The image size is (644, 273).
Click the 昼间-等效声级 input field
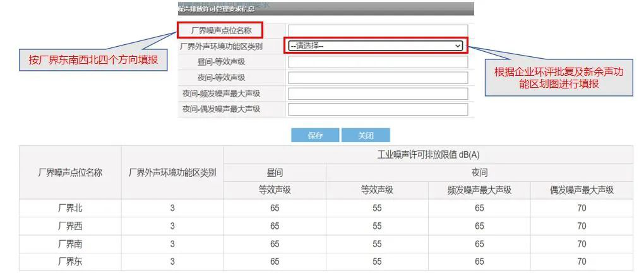(x=378, y=62)
